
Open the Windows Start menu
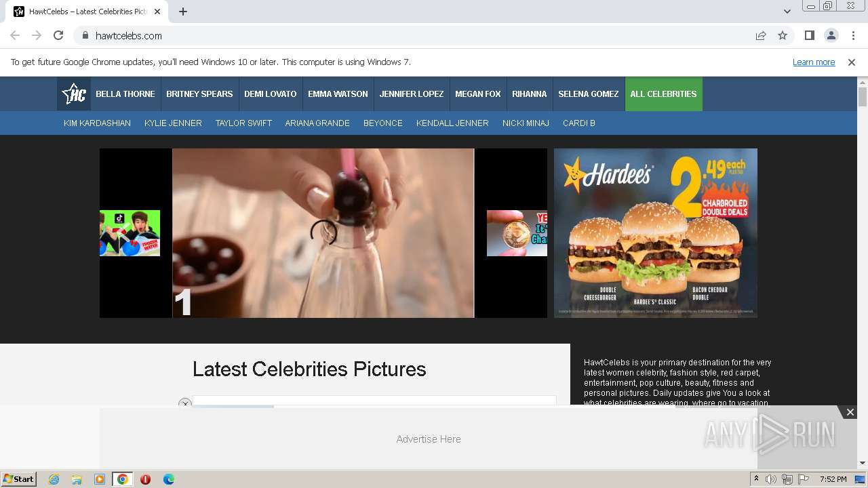(19, 479)
